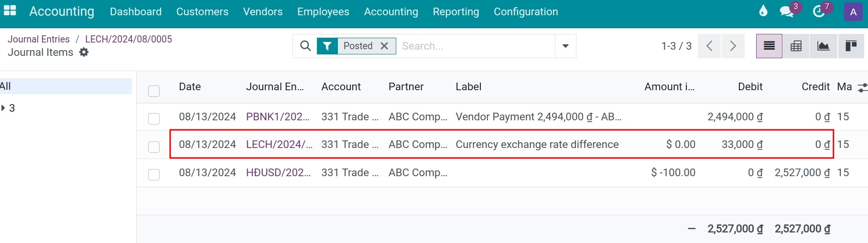Open activities clock icon with 7 badge
This screenshot has height=243, width=868.
819,11
